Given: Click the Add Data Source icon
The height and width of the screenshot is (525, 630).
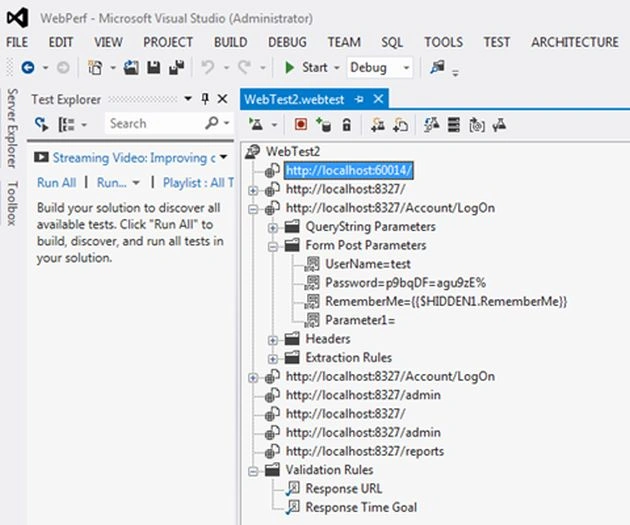Looking at the screenshot, I should pos(323,125).
